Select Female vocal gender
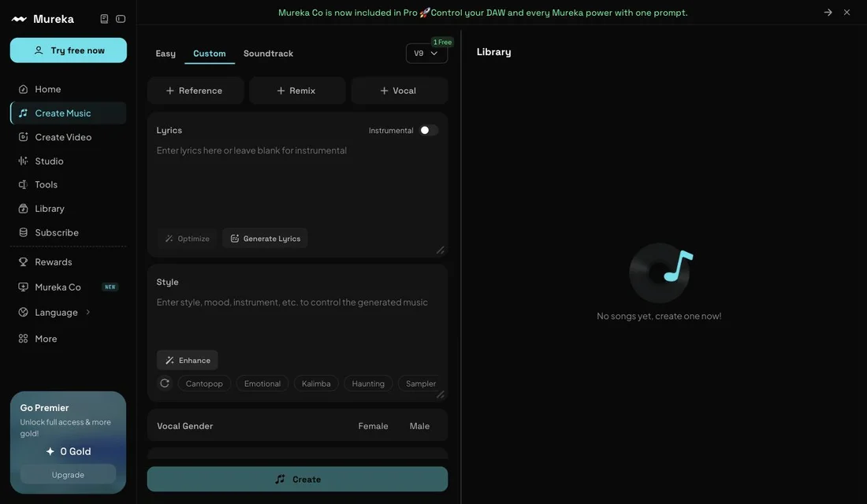The height and width of the screenshot is (504, 867). (x=374, y=426)
